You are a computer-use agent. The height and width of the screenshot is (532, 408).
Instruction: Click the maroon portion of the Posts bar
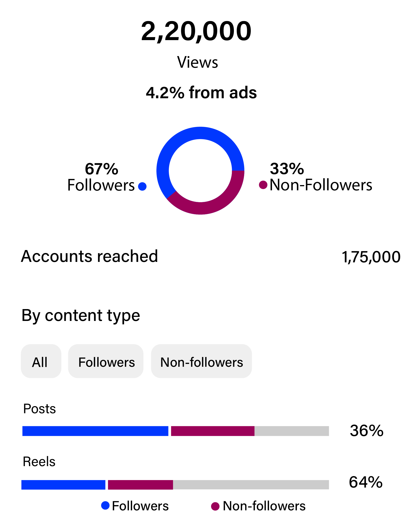pyautogui.click(x=212, y=431)
